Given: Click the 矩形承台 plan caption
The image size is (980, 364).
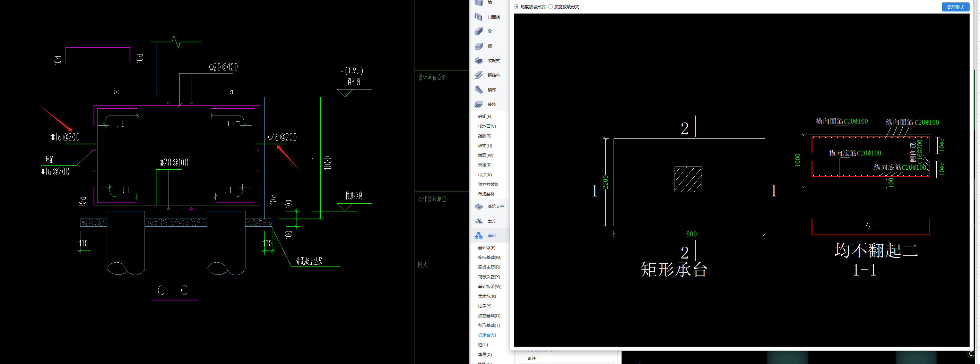Looking at the screenshot, I should (674, 270).
